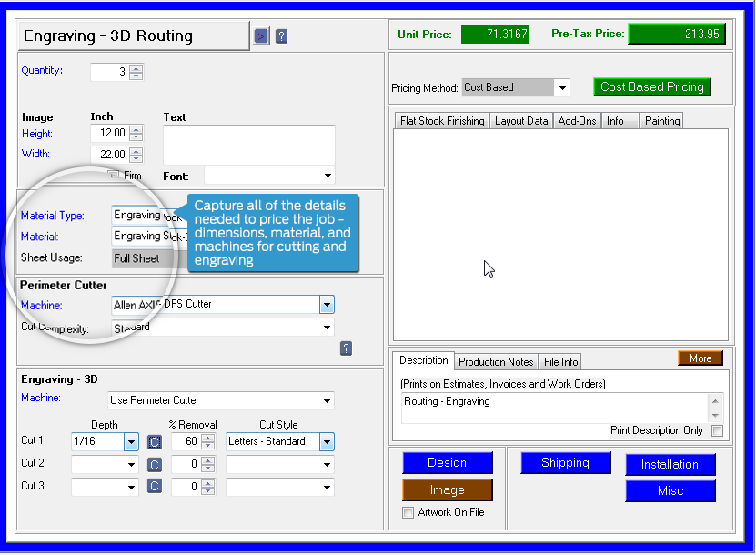Open Perimeter Cutter Machine dropdown
This screenshot has width=756, height=555.
[x=327, y=305]
